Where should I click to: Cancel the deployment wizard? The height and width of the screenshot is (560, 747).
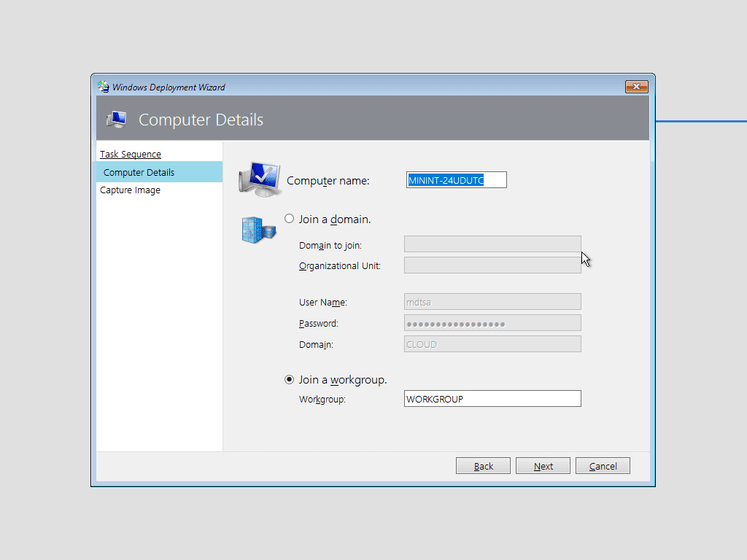pyautogui.click(x=603, y=465)
